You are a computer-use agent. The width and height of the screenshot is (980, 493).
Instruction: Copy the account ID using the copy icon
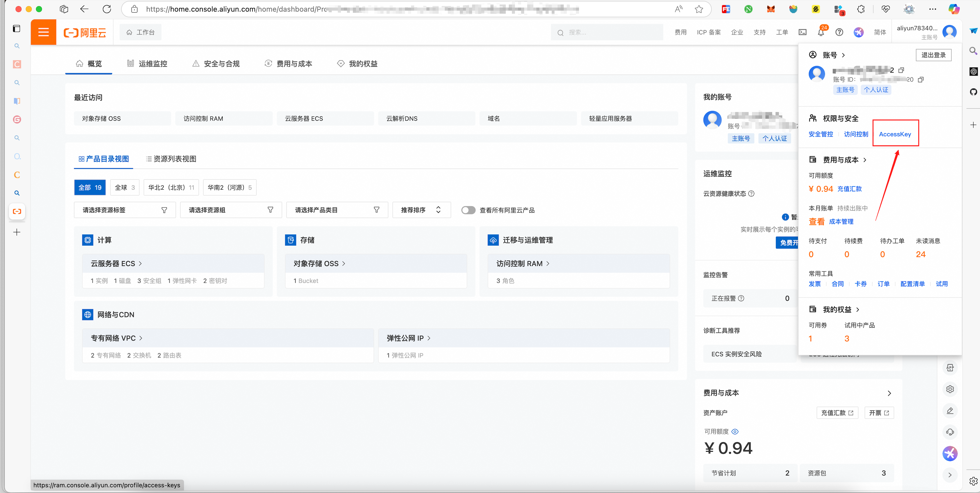coord(921,79)
